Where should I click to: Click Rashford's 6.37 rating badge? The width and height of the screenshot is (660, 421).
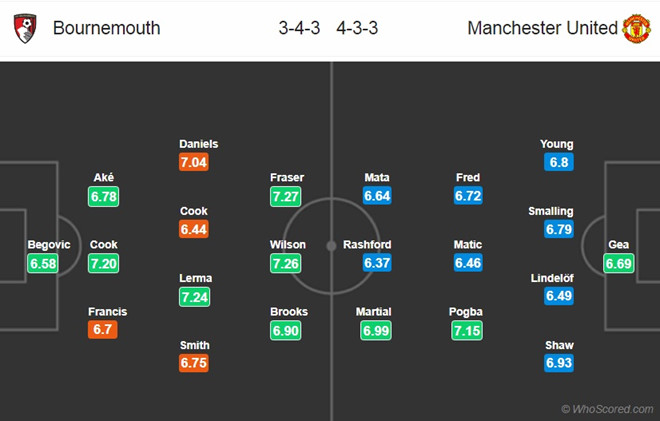377,263
